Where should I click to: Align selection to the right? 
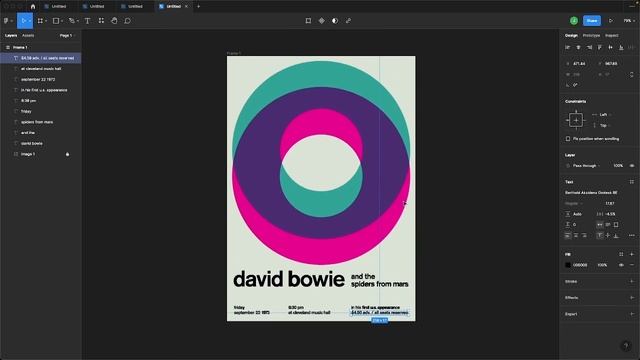click(589, 47)
